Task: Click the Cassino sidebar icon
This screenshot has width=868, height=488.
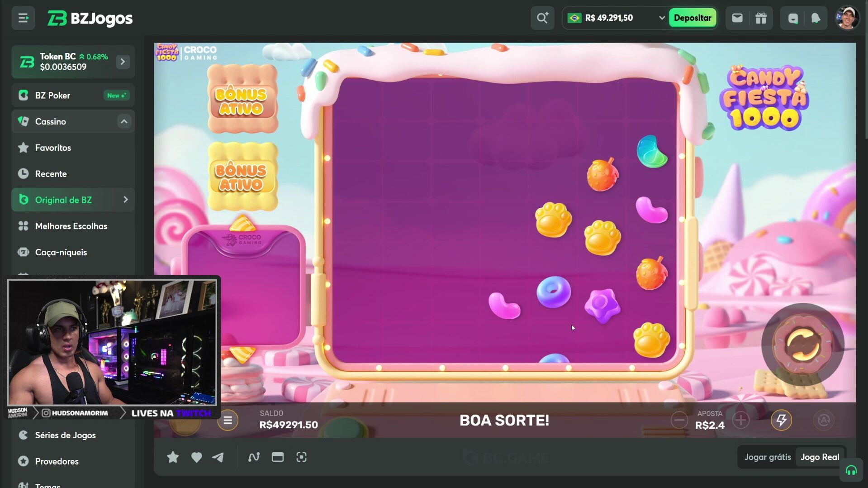Action: pyautogui.click(x=23, y=121)
